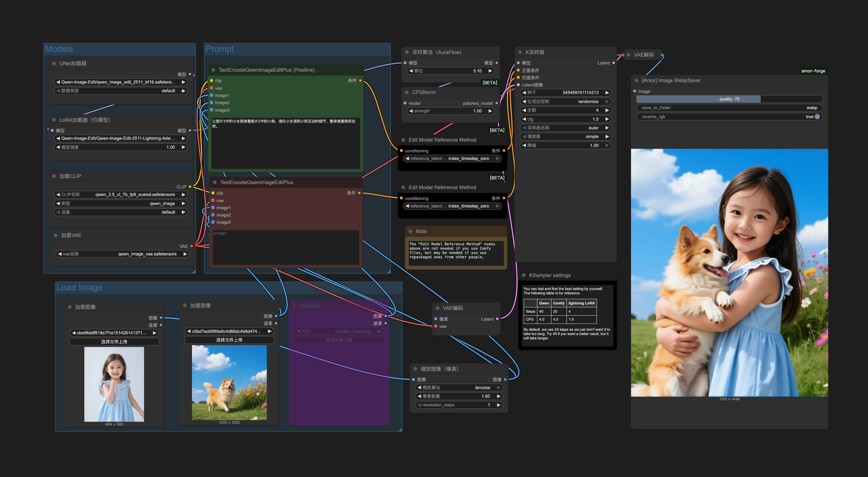This screenshot has width=868, height=477.
Task: Collapse the Note node via its title dot
Action: coord(410,231)
